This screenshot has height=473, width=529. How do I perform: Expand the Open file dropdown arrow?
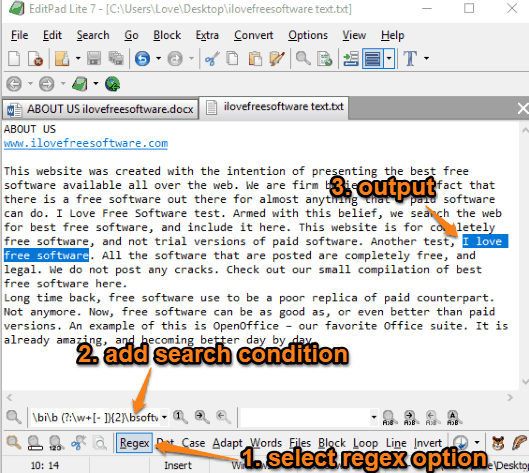(x=78, y=58)
